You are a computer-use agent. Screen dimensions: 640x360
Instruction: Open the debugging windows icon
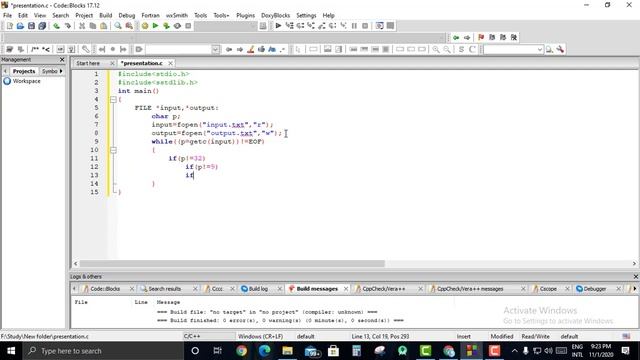tap(380, 26)
